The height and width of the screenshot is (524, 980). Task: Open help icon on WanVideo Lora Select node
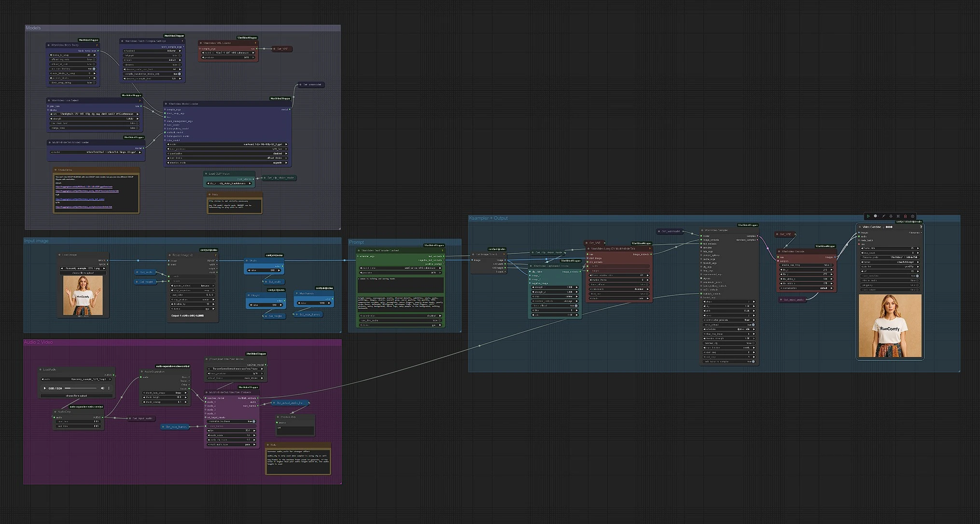(x=140, y=100)
